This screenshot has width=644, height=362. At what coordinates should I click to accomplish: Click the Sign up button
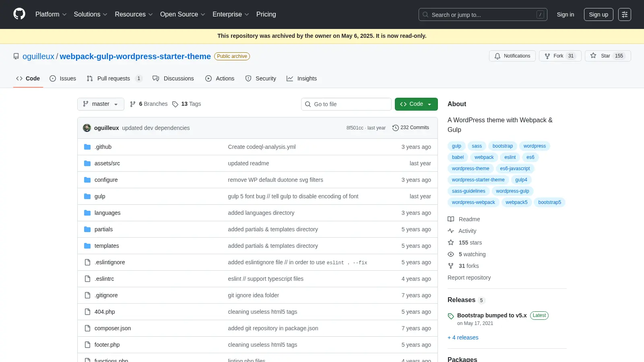tap(599, 14)
